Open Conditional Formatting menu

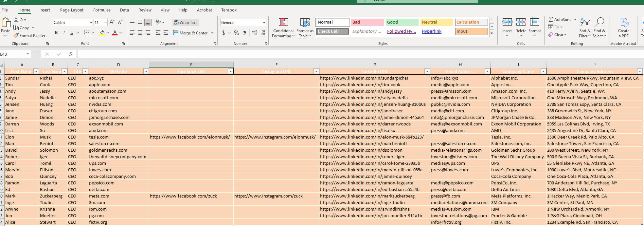point(283,28)
